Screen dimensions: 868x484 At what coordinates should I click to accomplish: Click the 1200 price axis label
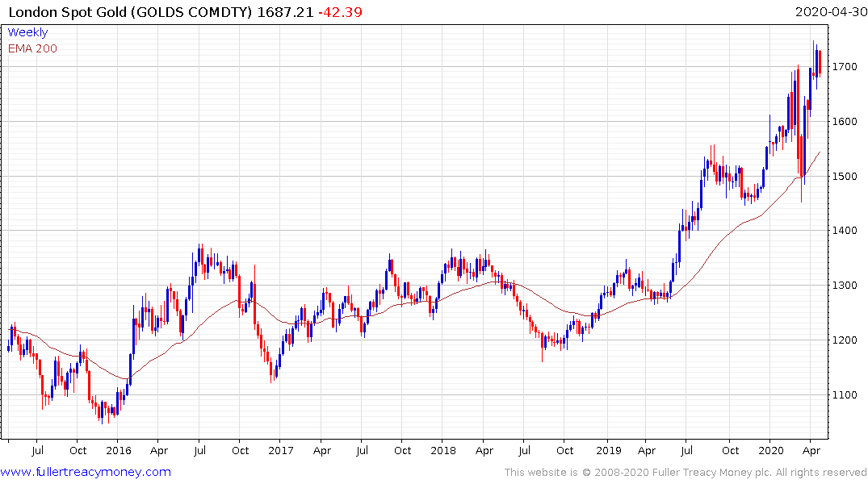[845, 340]
